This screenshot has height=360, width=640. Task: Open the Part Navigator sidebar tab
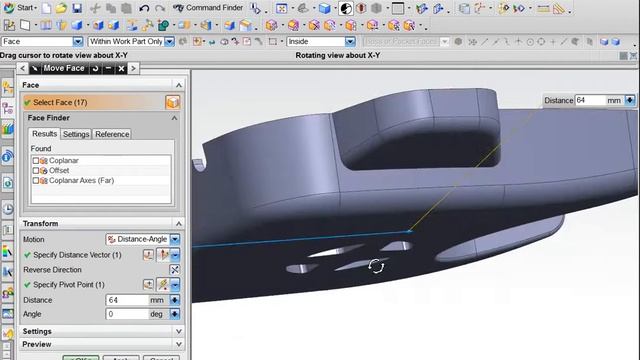7,109
